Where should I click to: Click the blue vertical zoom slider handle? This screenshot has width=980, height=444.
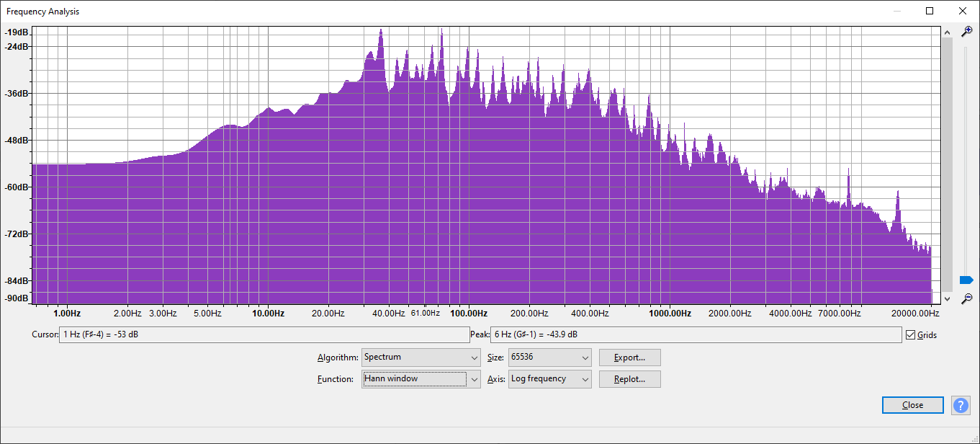click(x=966, y=280)
